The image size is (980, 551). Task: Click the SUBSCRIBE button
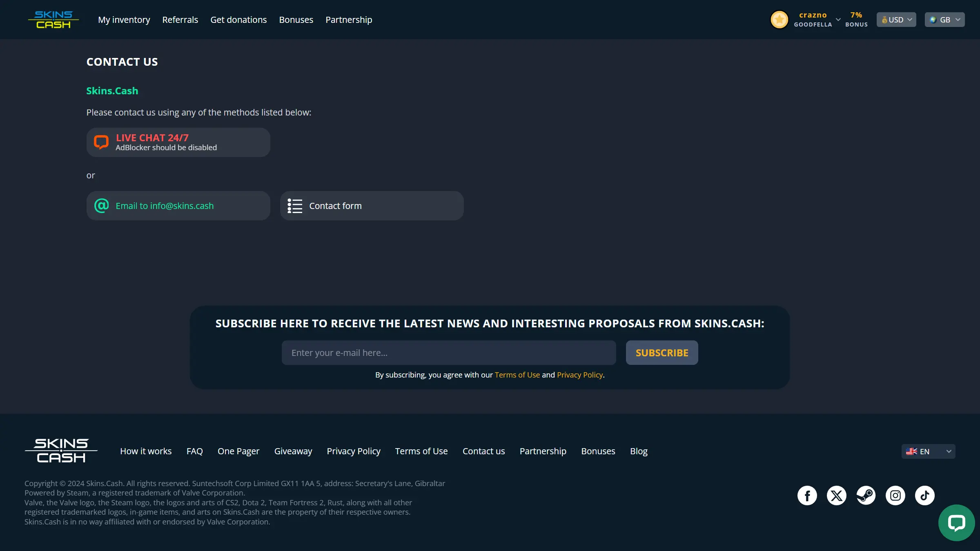(x=662, y=353)
